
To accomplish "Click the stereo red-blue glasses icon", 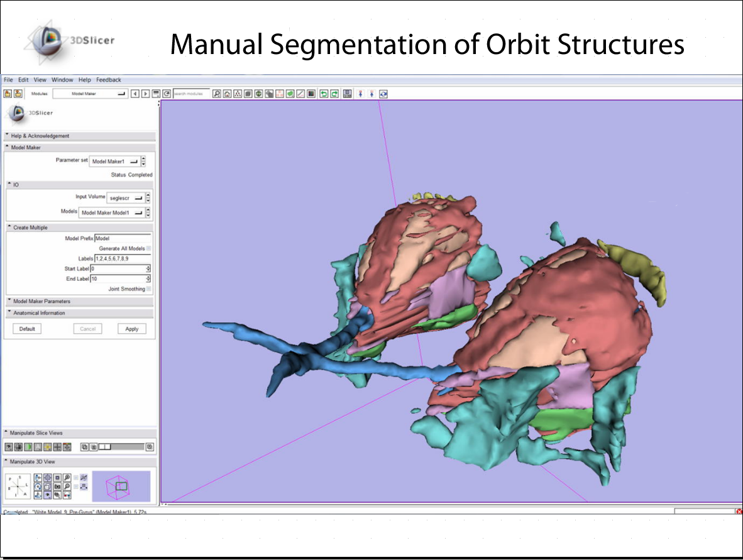I will tap(67, 495).
